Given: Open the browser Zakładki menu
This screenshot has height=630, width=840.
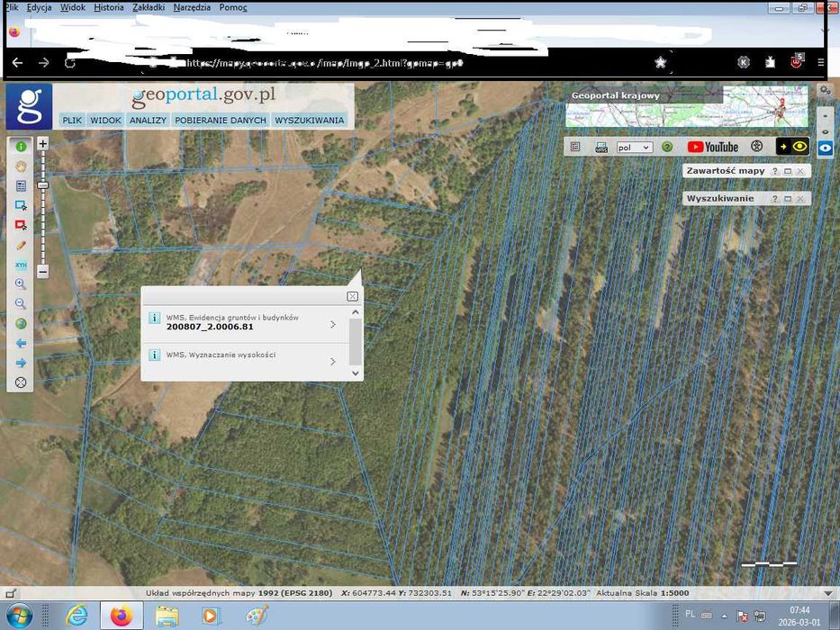Looking at the screenshot, I should point(149,7).
